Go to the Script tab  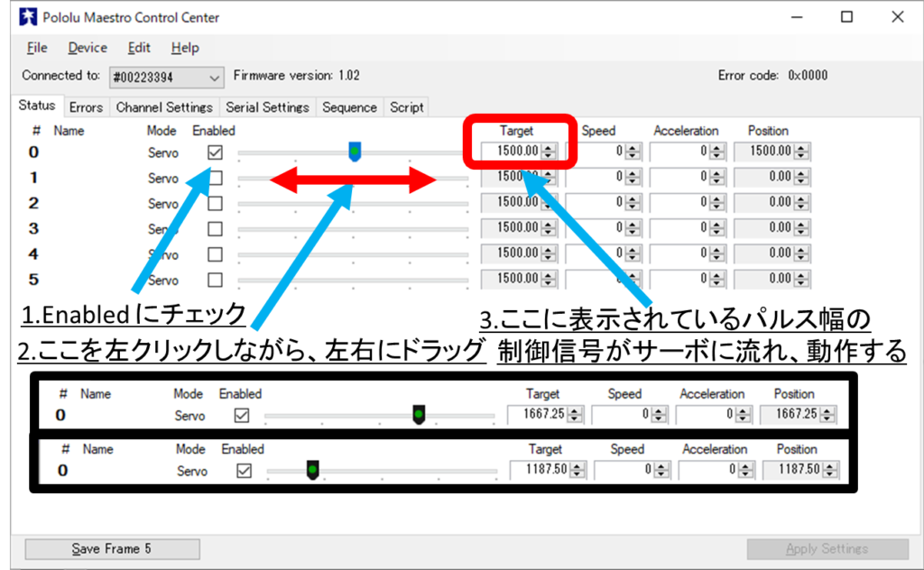coord(407,107)
